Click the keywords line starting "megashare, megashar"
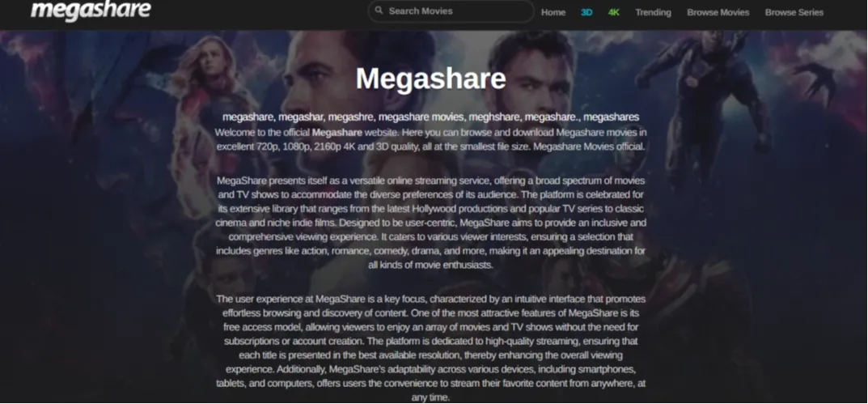868x404 pixels. pos(430,117)
